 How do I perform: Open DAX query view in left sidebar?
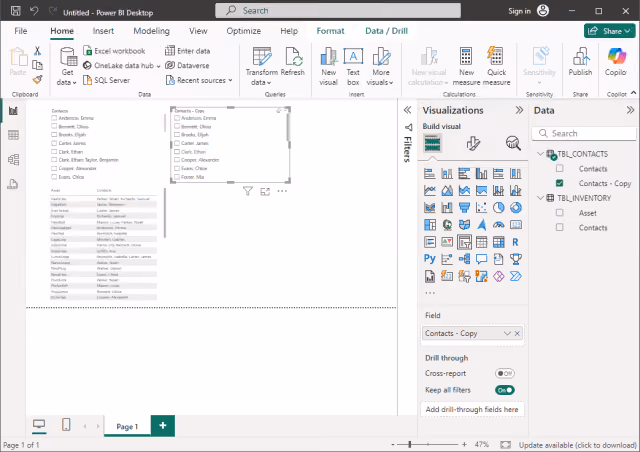click(13, 184)
